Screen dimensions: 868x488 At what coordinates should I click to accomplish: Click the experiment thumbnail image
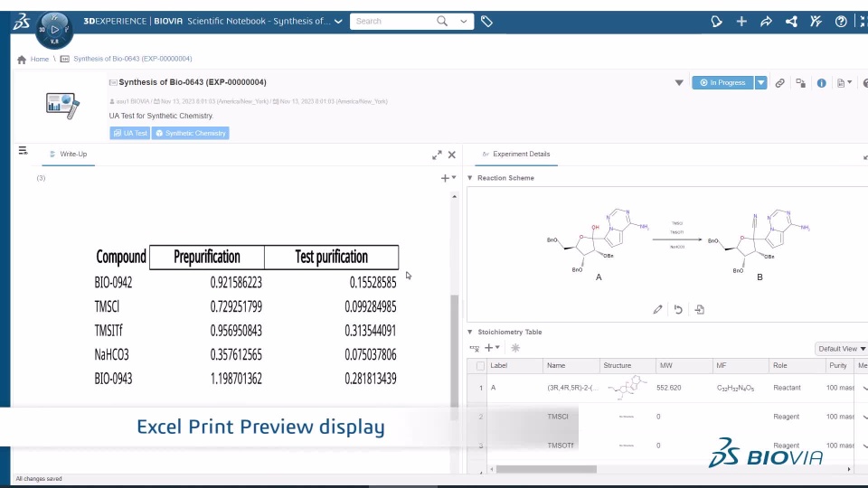[62, 106]
